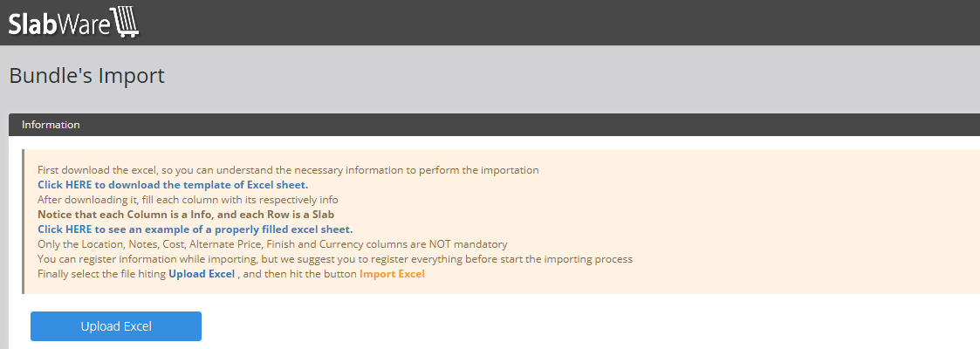
Task: Click the brown left border of the info box
Action: coord(24,222)
